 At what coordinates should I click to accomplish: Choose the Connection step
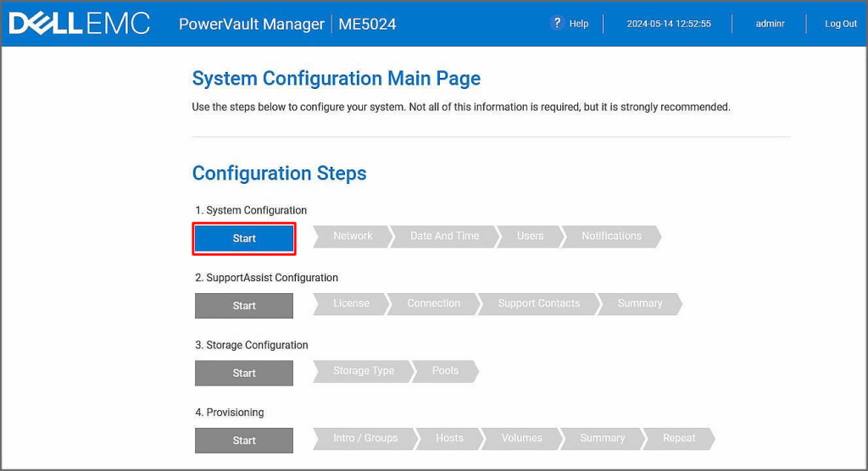point(433,303)
